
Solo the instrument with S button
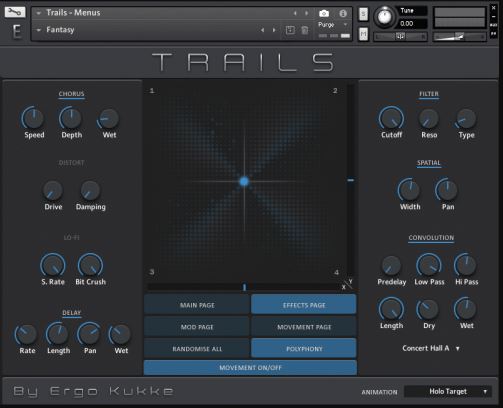(x=363, y=14)
